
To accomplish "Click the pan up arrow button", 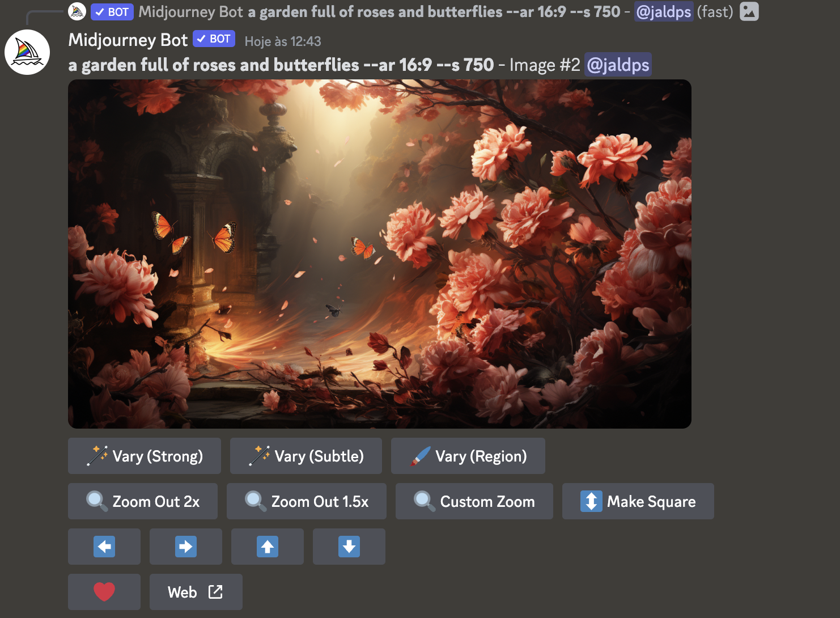I will pyautogui.click(x=268, y=547).
